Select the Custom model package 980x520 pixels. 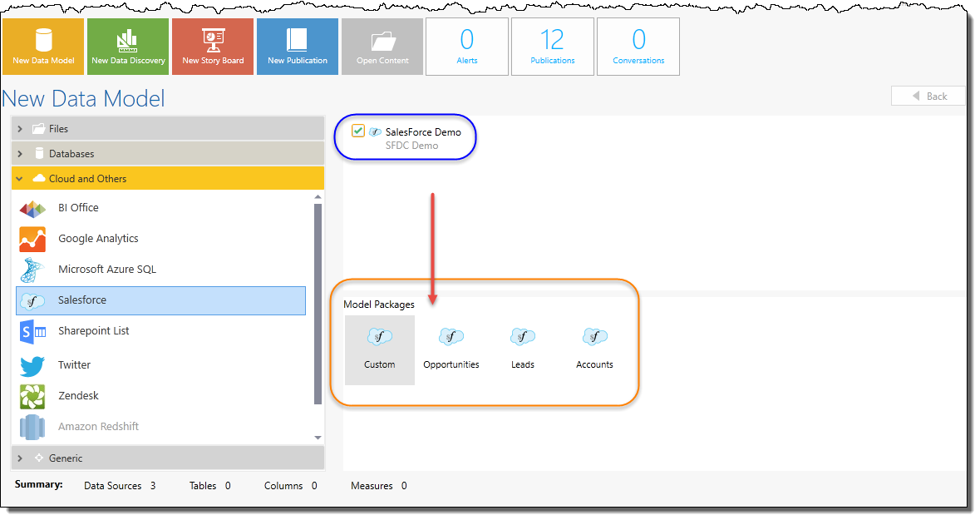pyautogui.click(x=379, y=349)
